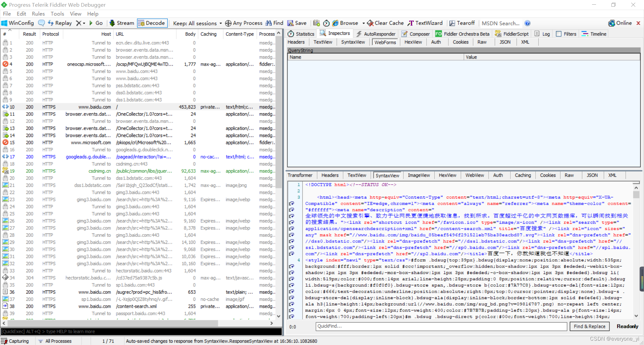Select the response ImageView tab
This screenshot has height=345, width=644.
[419, 175]
